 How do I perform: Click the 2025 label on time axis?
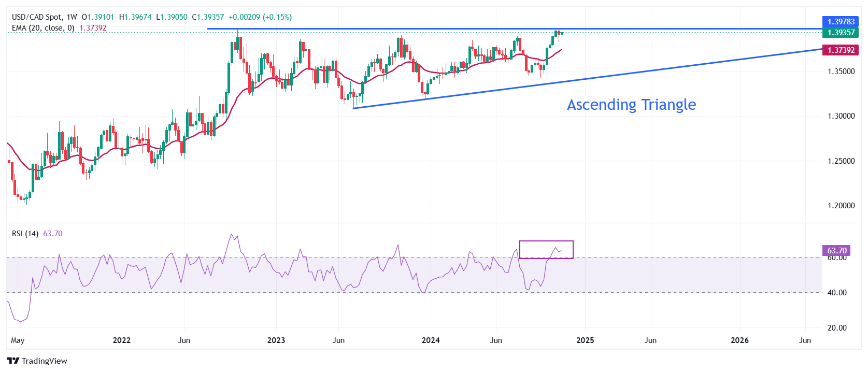pos(585,340)
